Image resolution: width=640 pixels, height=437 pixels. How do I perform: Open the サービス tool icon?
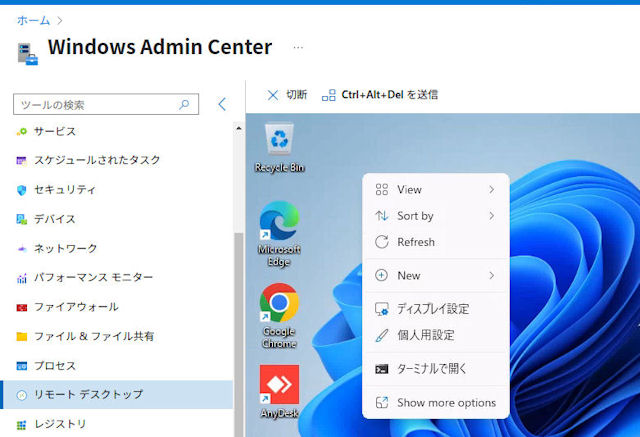(x=22, y=131)
